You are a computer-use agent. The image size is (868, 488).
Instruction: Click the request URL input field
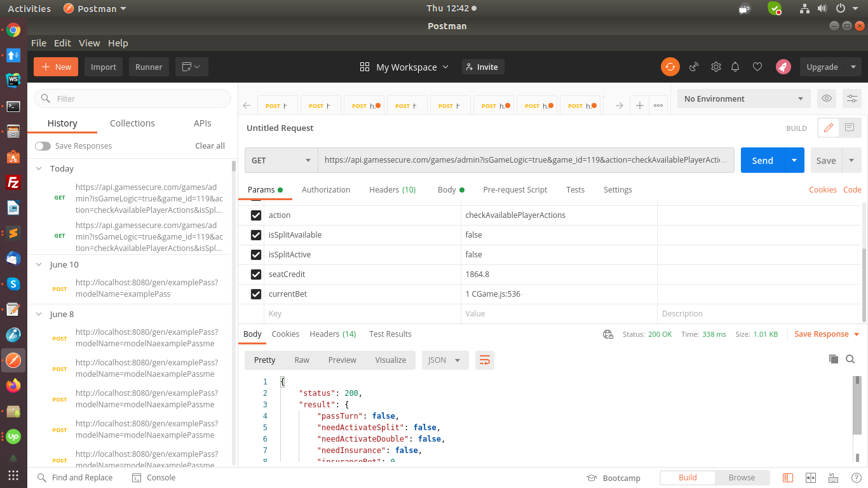526,160
